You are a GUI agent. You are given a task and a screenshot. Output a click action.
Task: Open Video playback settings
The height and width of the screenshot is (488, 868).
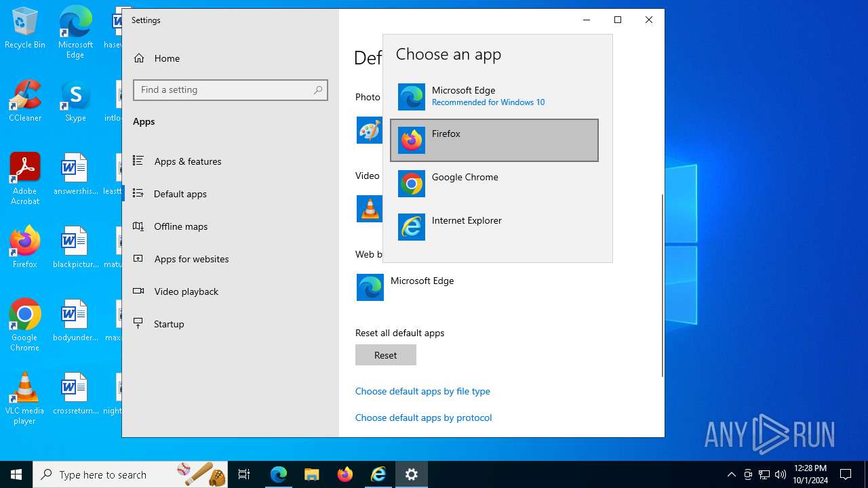click(186, 291)
